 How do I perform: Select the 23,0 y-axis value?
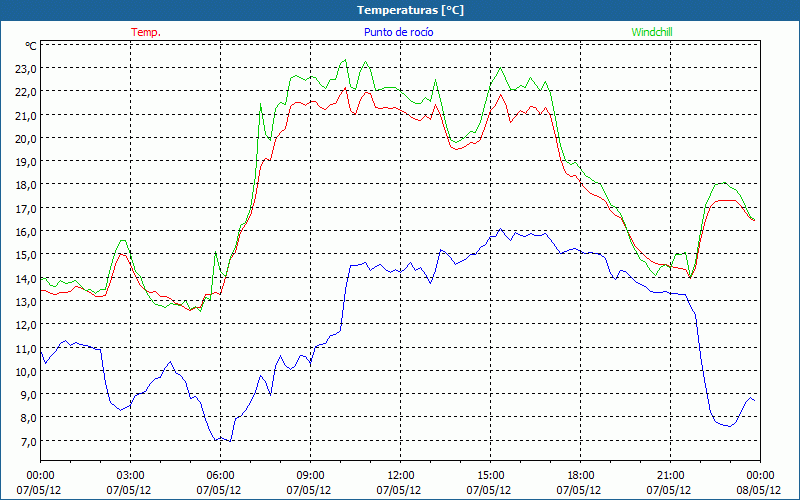(26, 69)
